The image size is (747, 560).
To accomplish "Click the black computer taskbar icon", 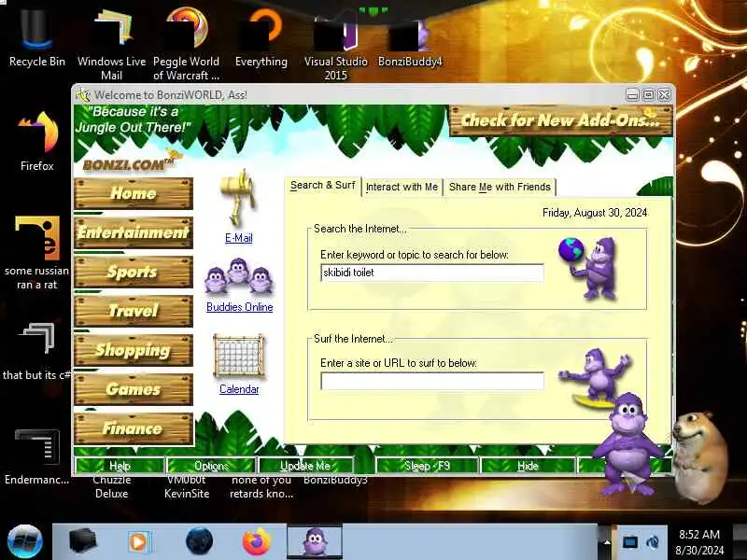I will pyautogui.click(x=83, y=542).
